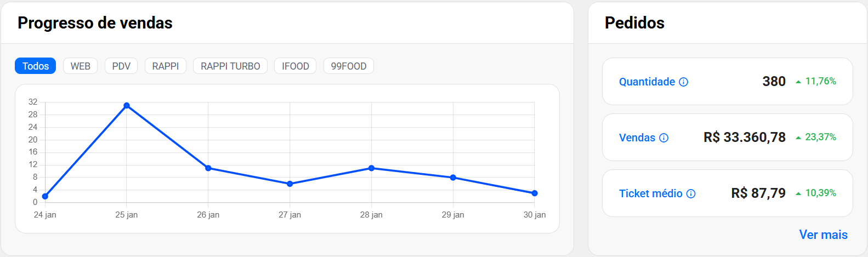Click the info icon beside Vendas
The height and width of the screenshot is (257, 868).
664,138
